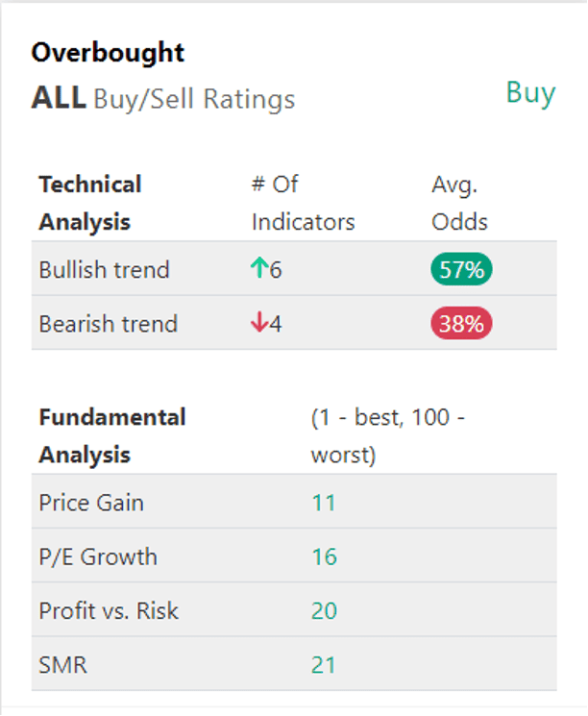Viewport: 588px width, 716px height.
Task: Click the Profit vs. Risk value 20
Action: click(x=324, y=611)
